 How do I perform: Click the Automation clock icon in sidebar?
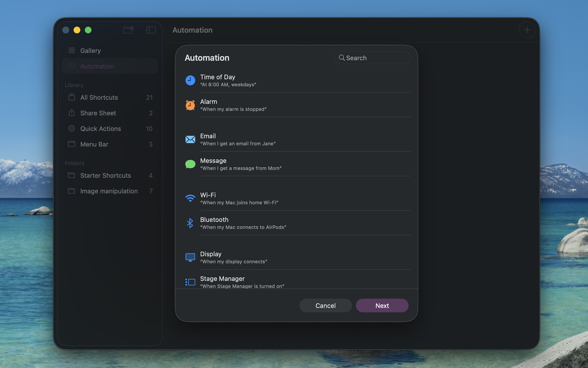[x=71, y=66]
